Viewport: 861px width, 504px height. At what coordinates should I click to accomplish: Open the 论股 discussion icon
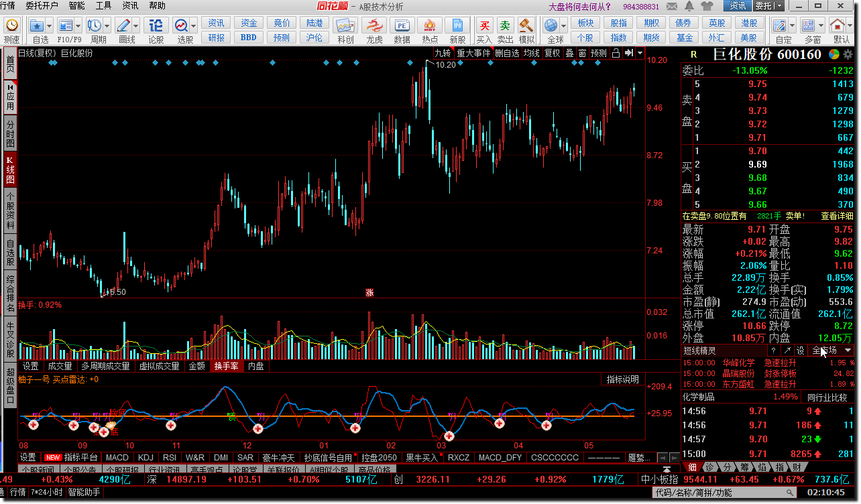tap(156, 25)
